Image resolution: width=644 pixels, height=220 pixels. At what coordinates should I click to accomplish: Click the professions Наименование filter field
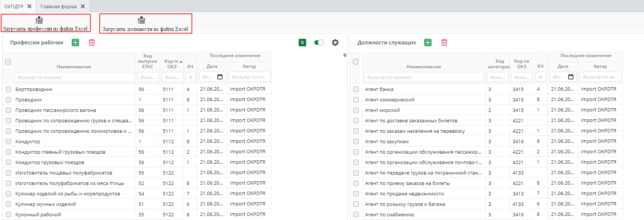tap(74, 77)
